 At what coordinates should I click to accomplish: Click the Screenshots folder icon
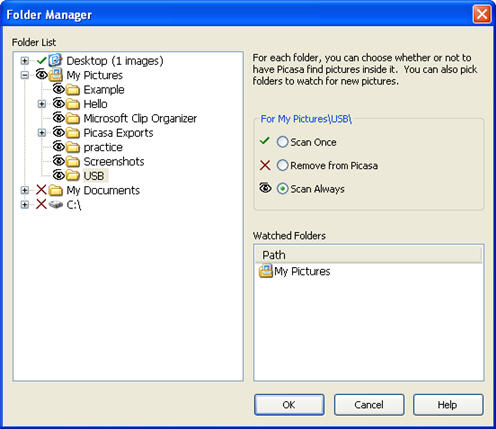73,161
